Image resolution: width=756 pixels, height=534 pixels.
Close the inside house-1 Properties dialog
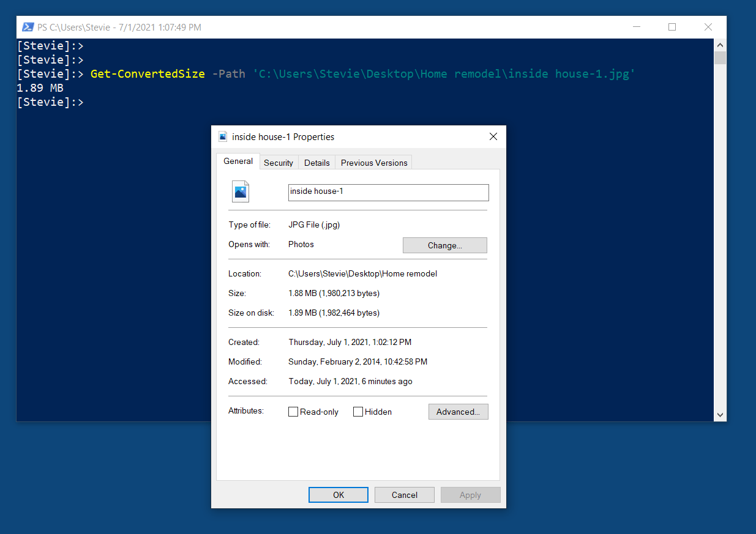(493, 136)
